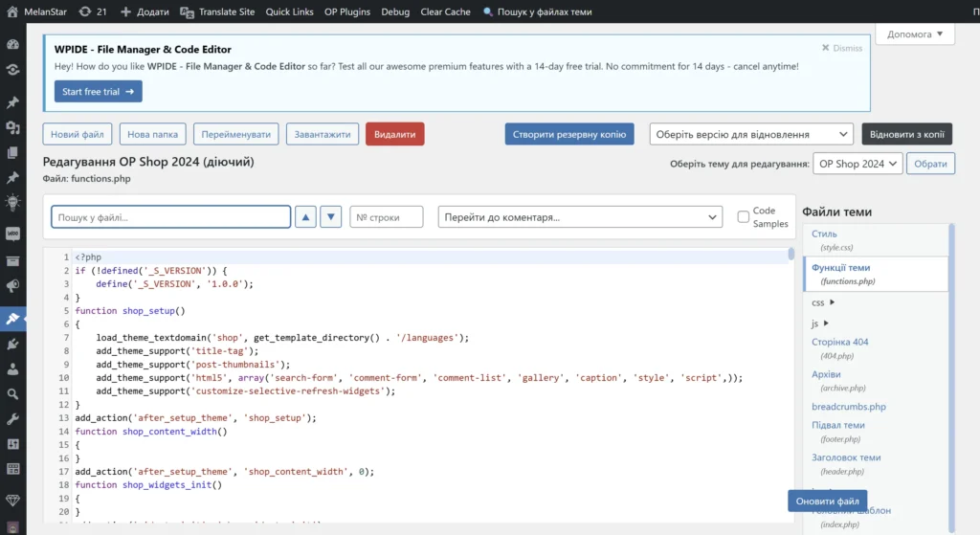Open the breadcrumbs.php file link
Viewport: 980px width, 535px height.
coord(849,406)
